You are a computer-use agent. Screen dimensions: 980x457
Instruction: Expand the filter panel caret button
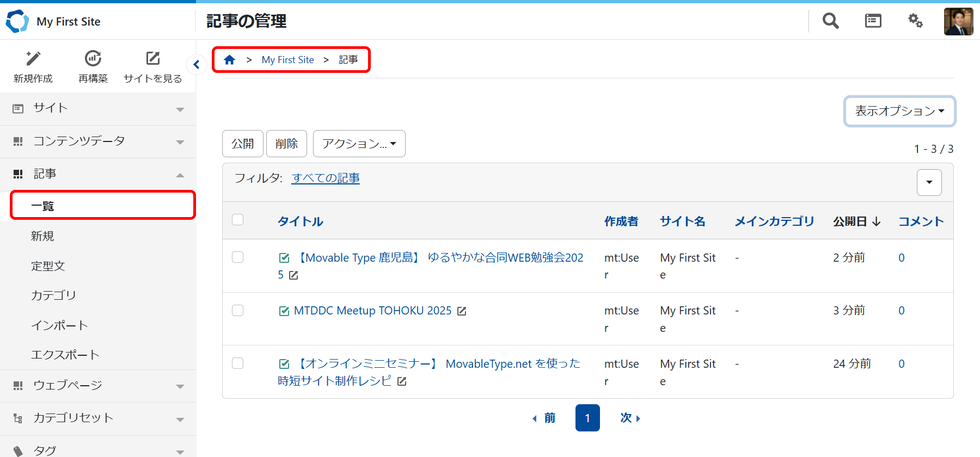pyautogui.click(x=929, y=182)
